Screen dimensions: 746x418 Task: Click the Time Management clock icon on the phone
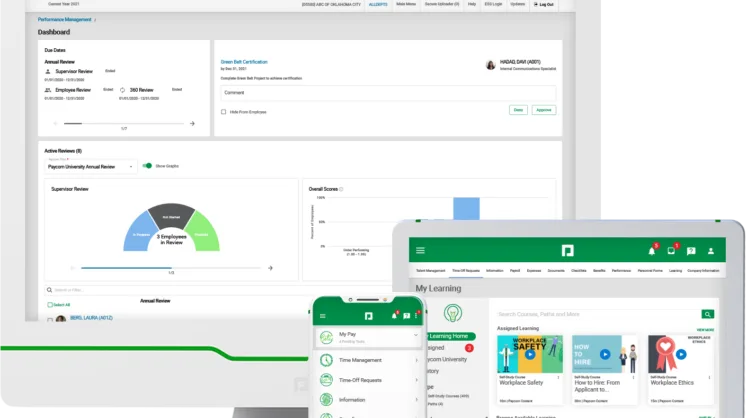pyautogui.click(x=326, y=360)
